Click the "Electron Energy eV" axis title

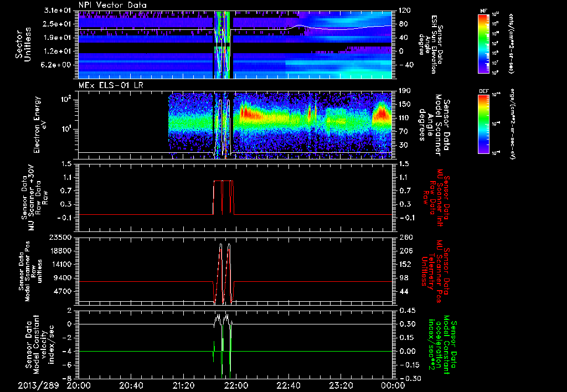click(x=40, y=125)
